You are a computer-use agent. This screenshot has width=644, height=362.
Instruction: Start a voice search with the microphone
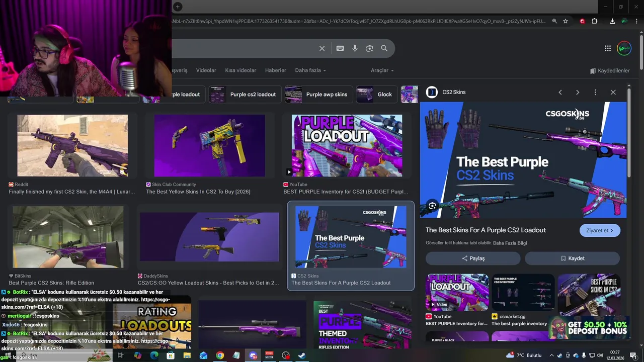(x=355, y=48)
